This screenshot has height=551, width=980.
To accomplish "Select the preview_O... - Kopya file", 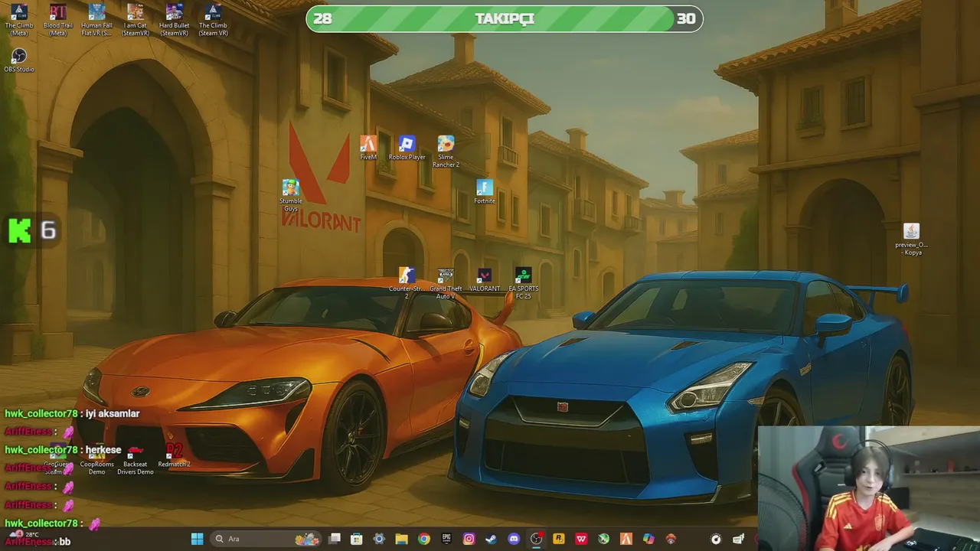I will pyautogui.click(x=911, y=240).
